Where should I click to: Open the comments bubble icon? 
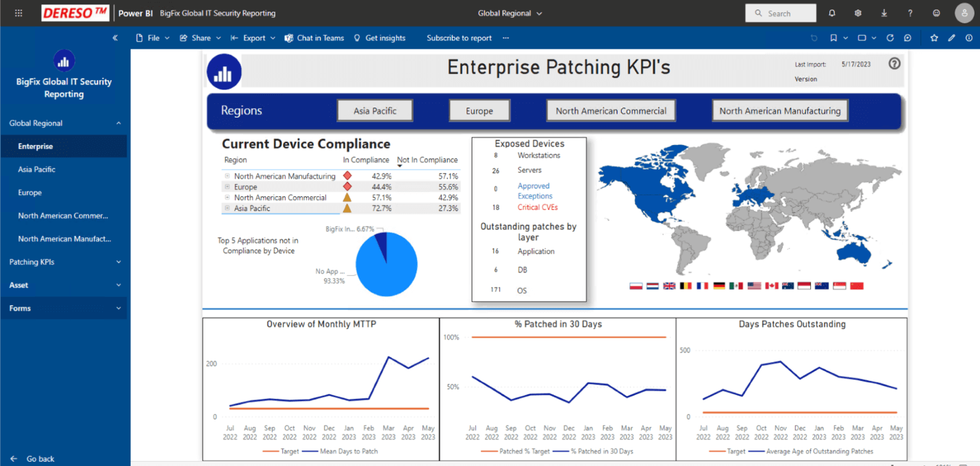click(907, 38)
